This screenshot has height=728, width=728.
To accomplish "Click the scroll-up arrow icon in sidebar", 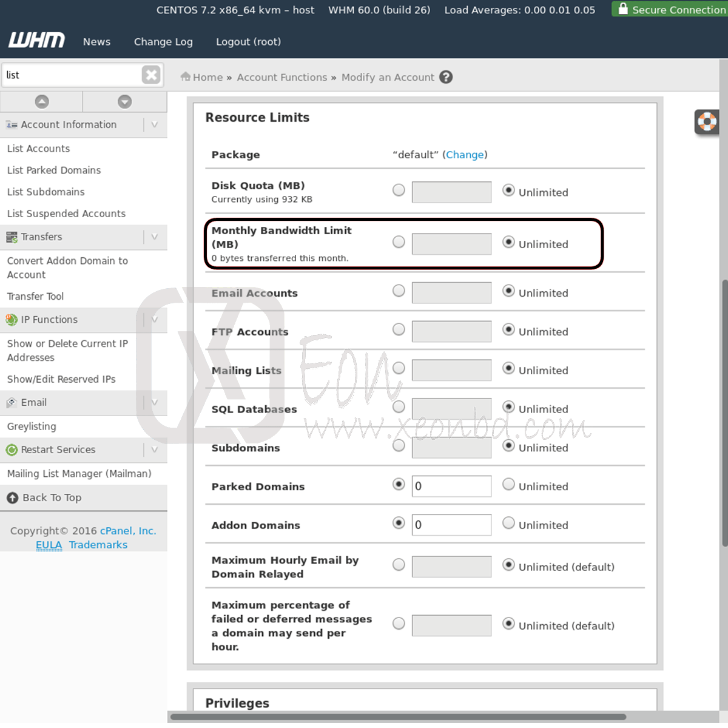I will [x=42, y=102].
